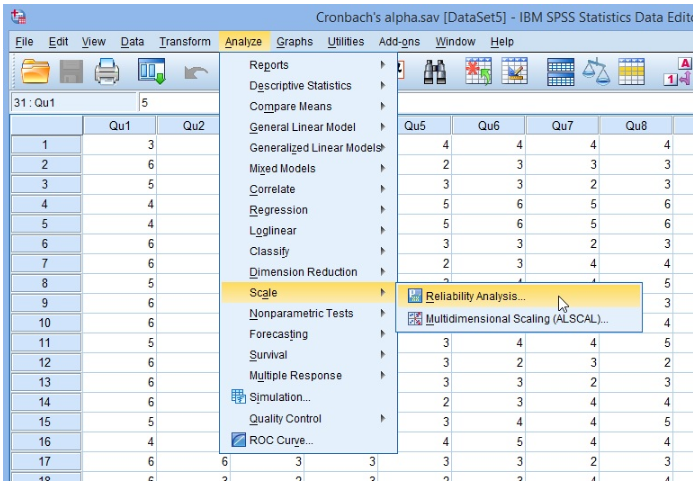The image size is (693, 485).
Task: Expand the Quality Control submenu
Action: click(308, 418)
